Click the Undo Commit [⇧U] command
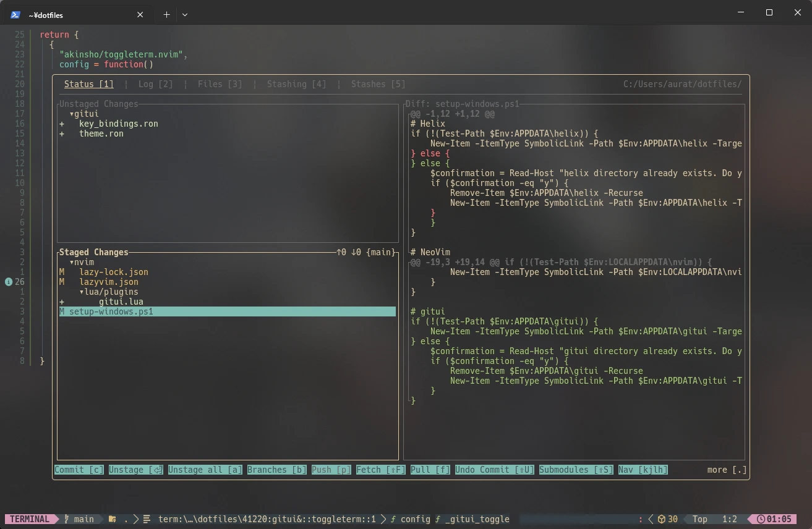Screen dimensions: 812x529 pos(495,470)
